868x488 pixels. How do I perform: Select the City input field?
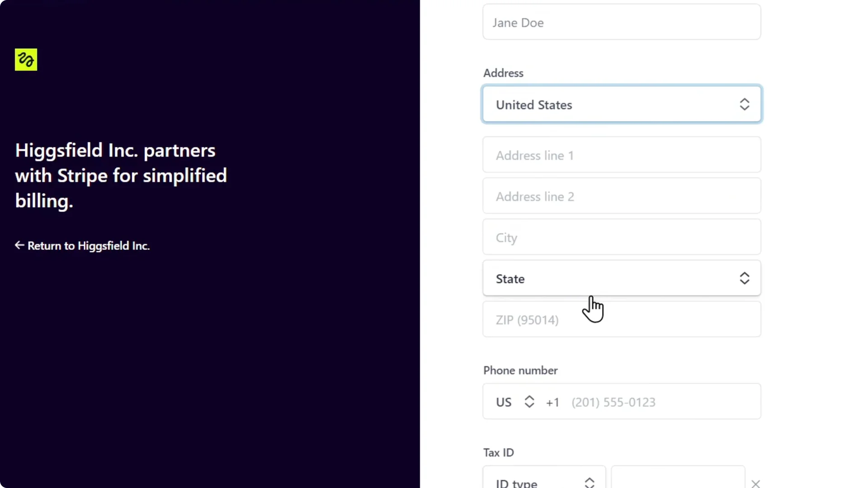tap(621, 237)
